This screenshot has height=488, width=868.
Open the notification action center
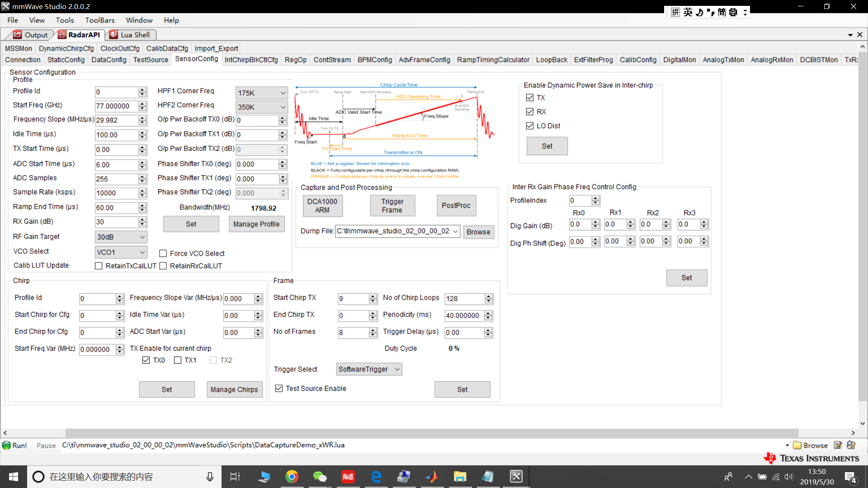[851, 477]
